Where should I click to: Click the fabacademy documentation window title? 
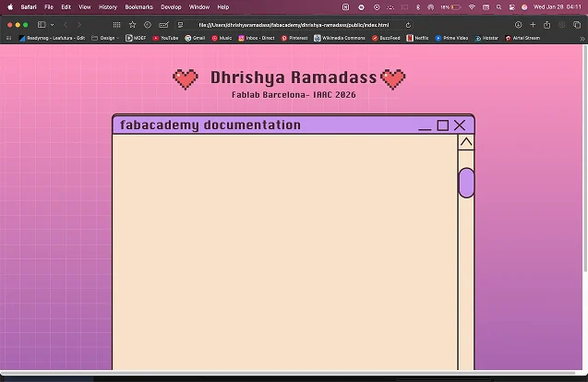(x=210, y=125)
